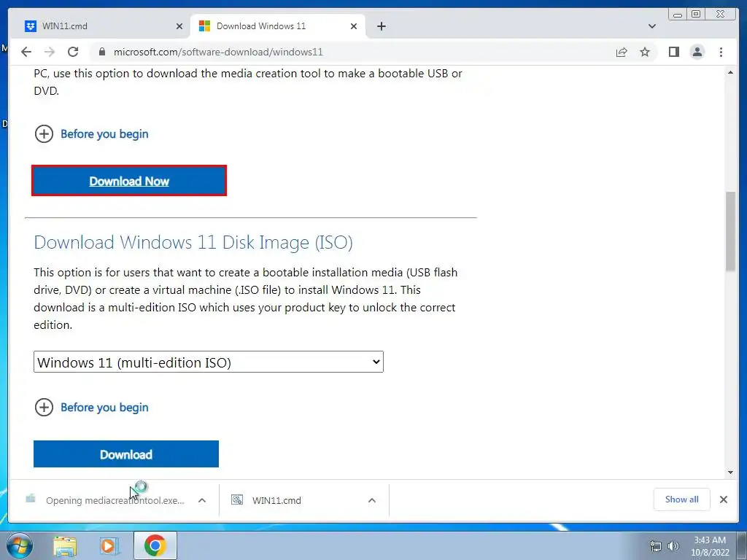The height and width of the screenshot is (560, 747).
Task: Click the blue Download button for ISO
Action: coord(126,454)
